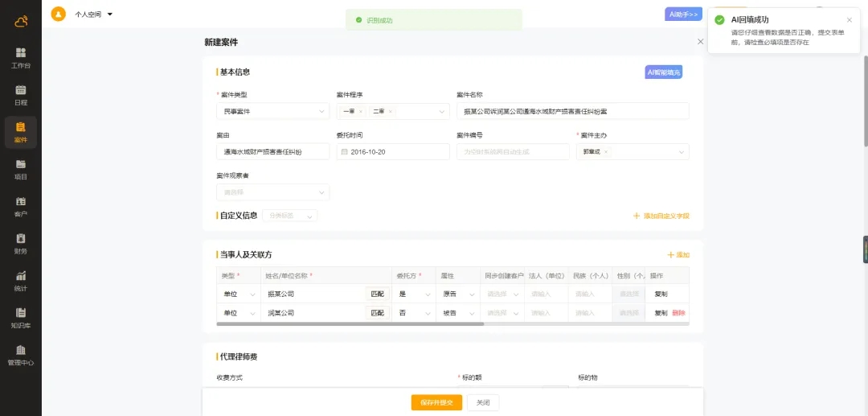This screenshot has height=416, width=868.
Task: Open the 项目 projects sidebar icon
Action: click(x=20, y=169)
